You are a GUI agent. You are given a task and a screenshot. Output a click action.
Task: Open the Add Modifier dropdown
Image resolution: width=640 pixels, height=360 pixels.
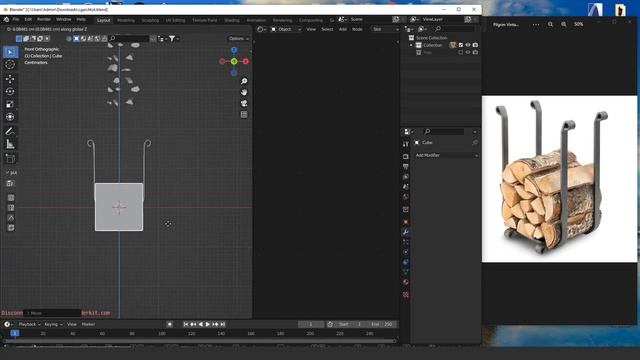446,155
